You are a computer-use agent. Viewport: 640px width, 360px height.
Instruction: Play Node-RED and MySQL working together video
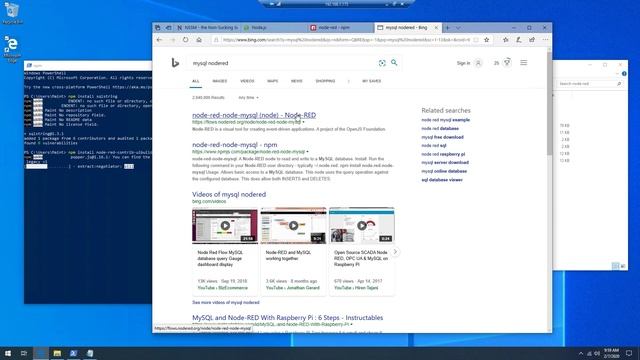click(x=293, y=226)
